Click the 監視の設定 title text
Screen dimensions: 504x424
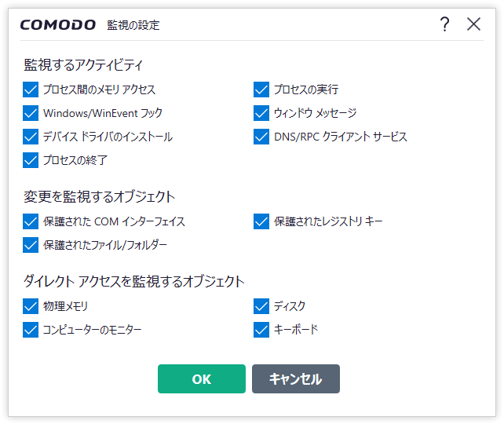tap(133, 25)
